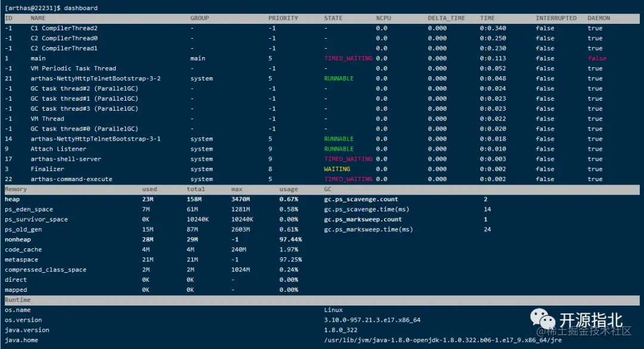The height and width of the screenshot is (349, 644).
Task: Click the 'ps_old_gen' row label
Action: click(23, 229)
